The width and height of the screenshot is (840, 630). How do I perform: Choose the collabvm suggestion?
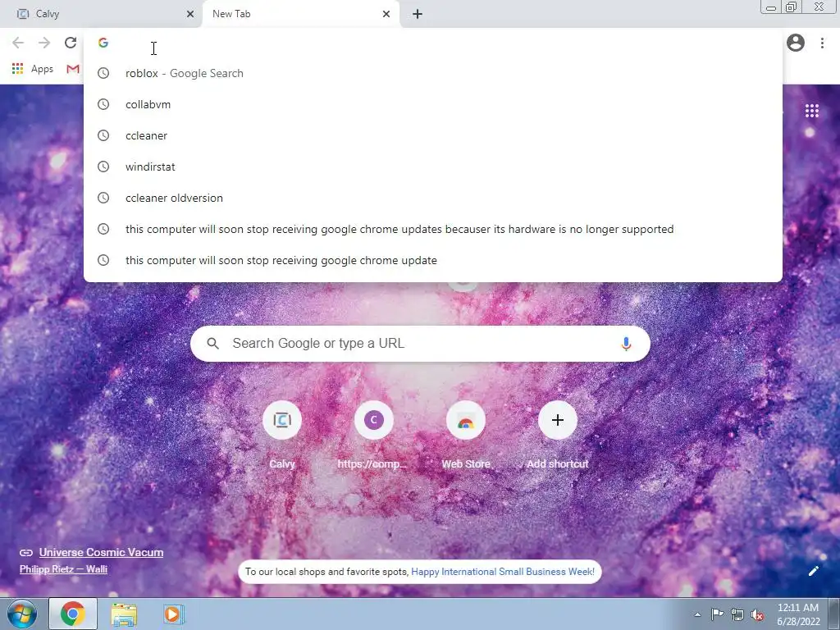(x=433, y=104)
